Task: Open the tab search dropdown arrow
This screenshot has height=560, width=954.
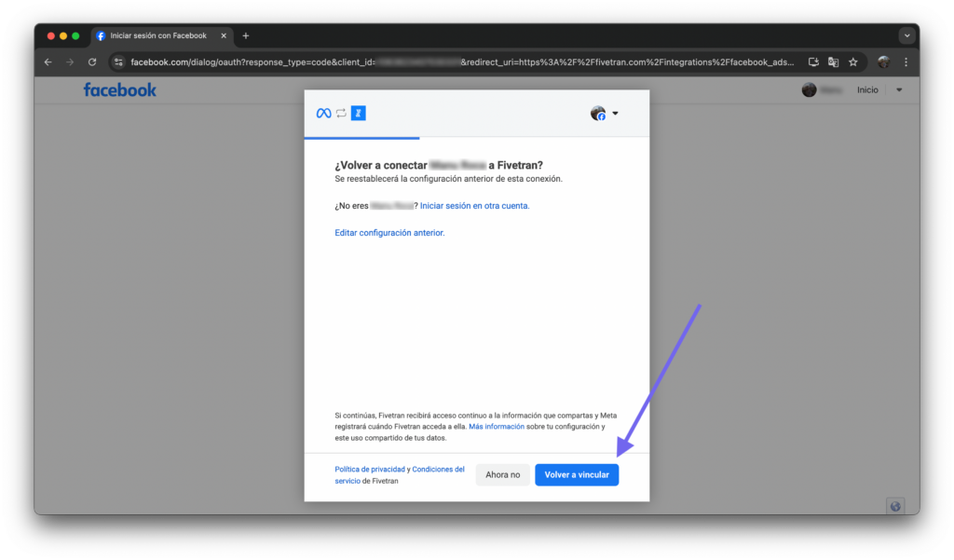Action: (906, 36)
